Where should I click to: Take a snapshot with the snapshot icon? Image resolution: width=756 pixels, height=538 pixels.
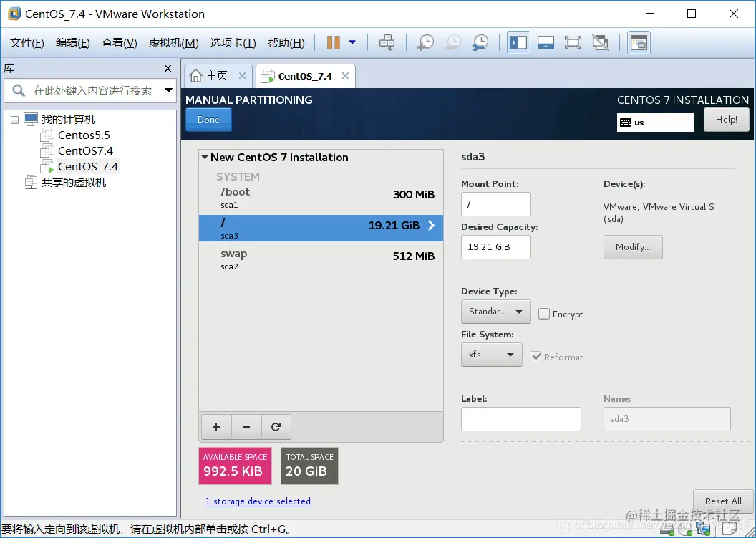pyautogui.click(x=425, y=42)
